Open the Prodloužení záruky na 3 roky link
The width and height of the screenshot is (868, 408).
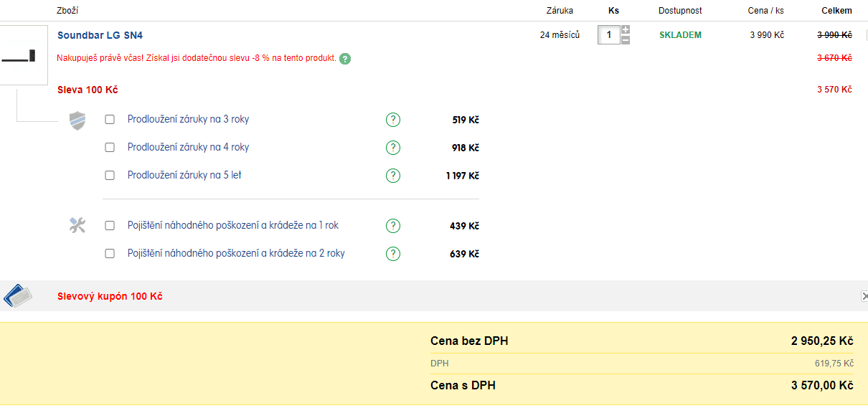pos(189,120)
